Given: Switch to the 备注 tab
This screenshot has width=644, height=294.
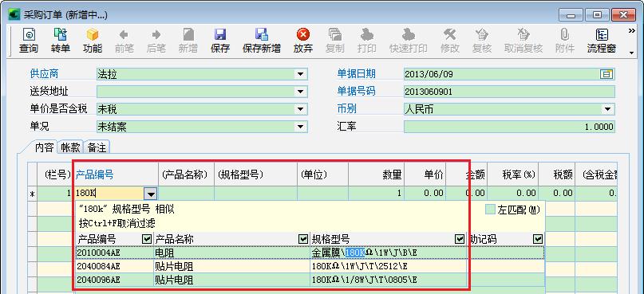Looking at the screenshot, I should point(97,147).
